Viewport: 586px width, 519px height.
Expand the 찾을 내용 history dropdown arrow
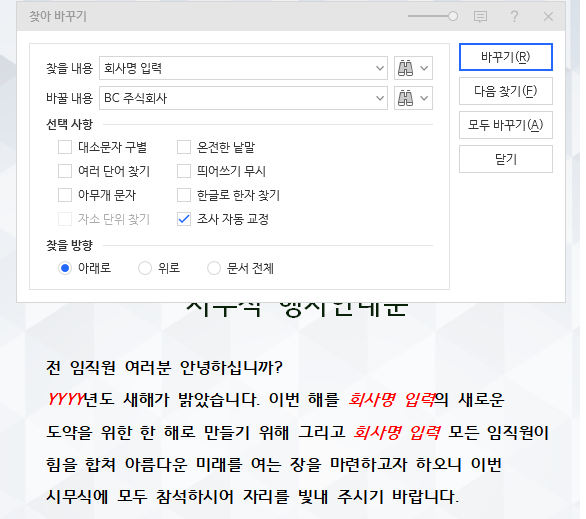[380, 68]
